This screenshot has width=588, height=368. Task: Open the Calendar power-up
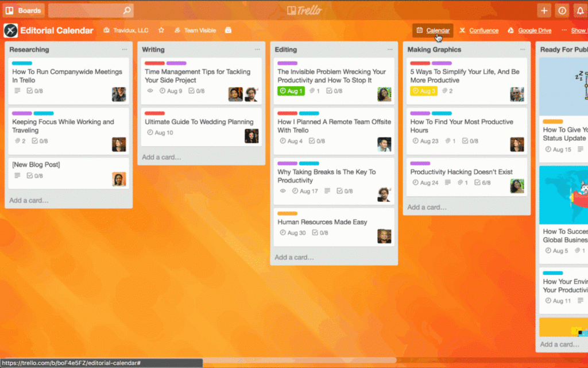pyautogui.click(x=433, y=30)
